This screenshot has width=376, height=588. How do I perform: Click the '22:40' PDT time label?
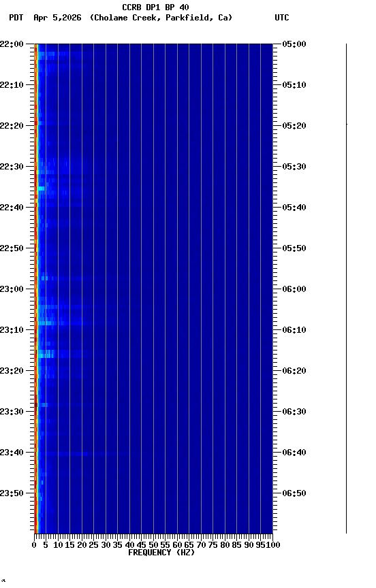point(12,208)
